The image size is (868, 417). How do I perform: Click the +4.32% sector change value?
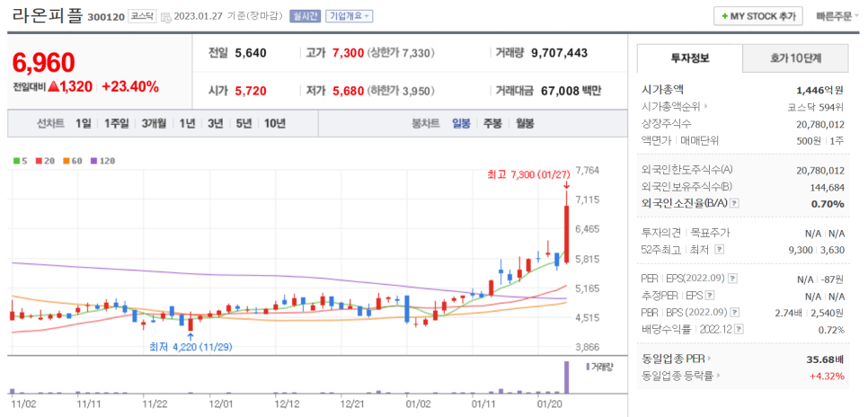(827, 377)
